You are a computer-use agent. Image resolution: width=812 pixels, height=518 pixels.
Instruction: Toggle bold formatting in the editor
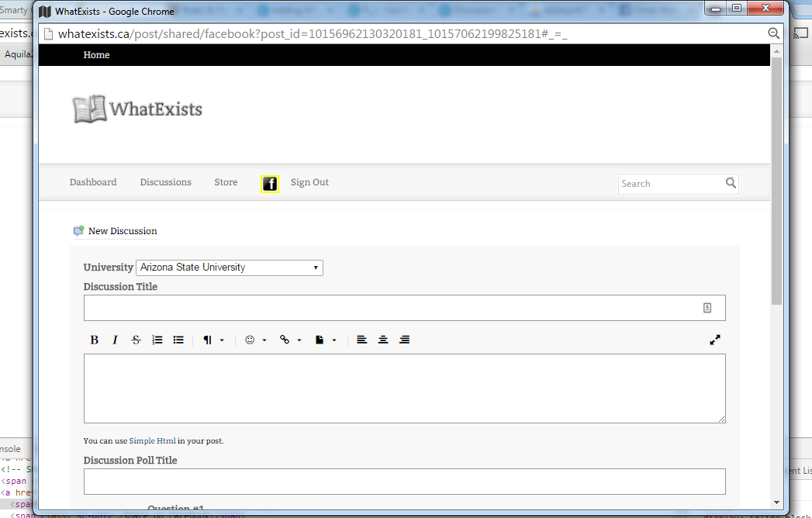(x=95, y=340)
